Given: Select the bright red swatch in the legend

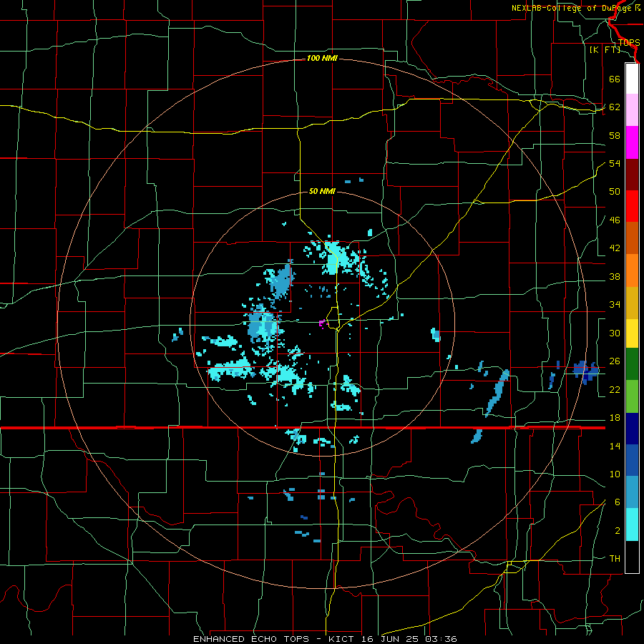Looking at the screenshot, I should [x=632, y=206].
